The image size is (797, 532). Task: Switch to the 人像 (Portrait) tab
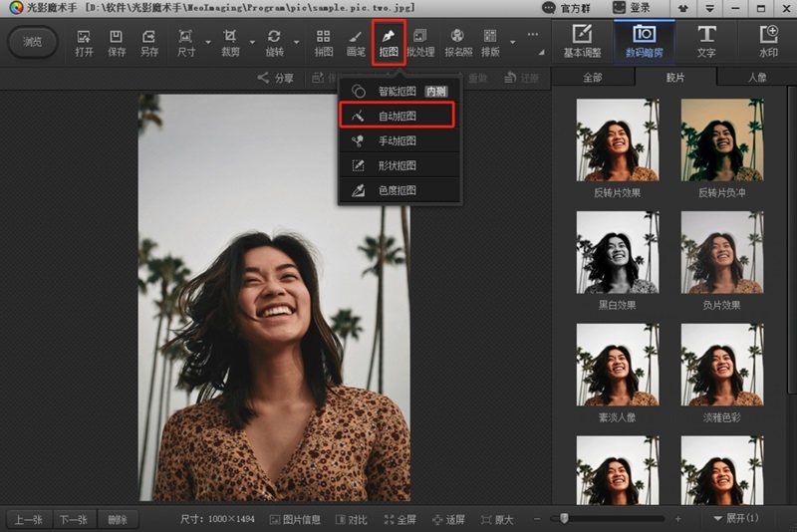click(756, 77)
